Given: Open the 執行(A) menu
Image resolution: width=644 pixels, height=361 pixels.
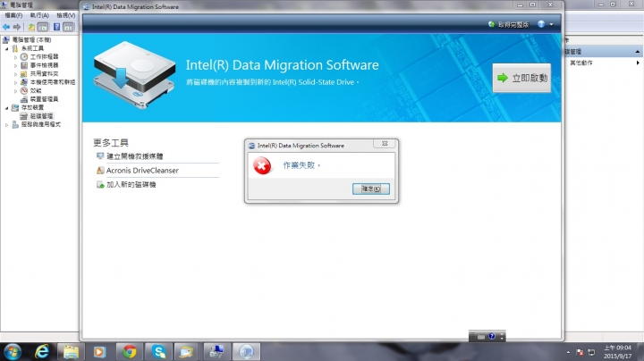Looking at the screenshot, I should 39,15.
